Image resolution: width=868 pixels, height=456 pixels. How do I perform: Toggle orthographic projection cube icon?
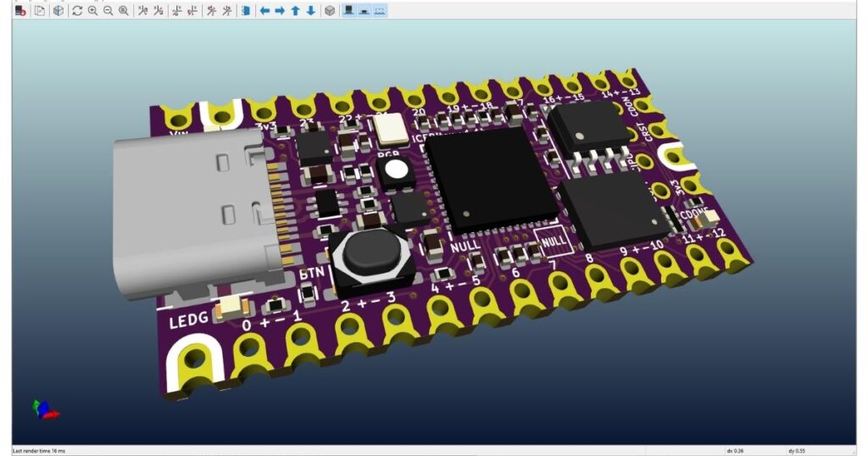[x=330, y=10]
